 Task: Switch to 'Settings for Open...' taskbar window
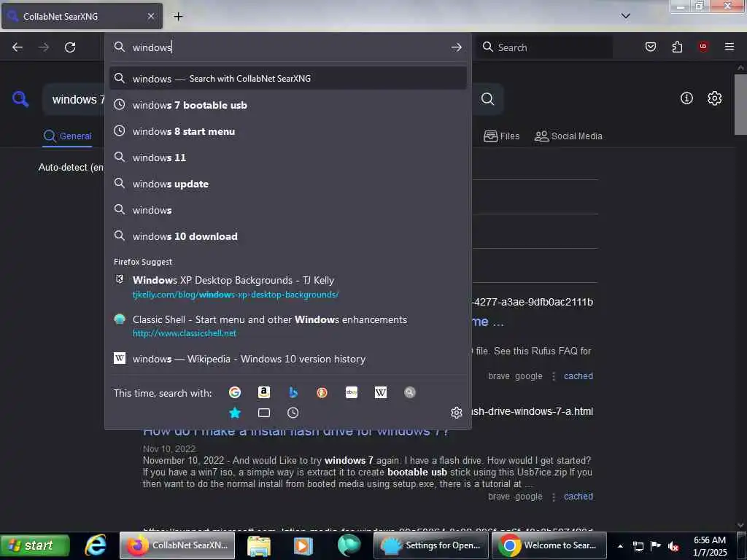(431, 545)
